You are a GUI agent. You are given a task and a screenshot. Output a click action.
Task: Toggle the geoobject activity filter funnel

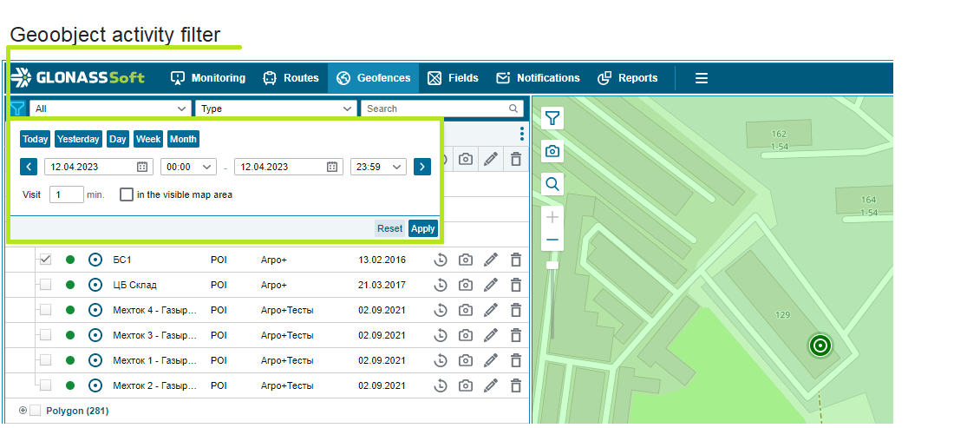pos(17,109)
